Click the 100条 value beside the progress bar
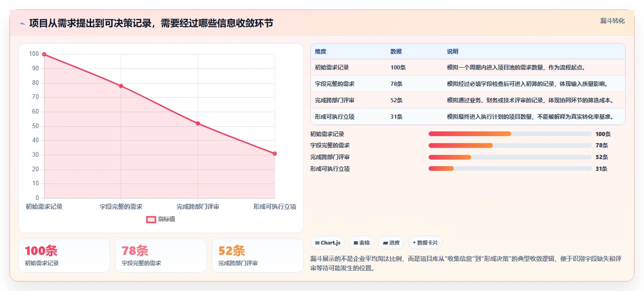Image resolution: width=644 pixels, height=291 pixels. tap(603, 134)
